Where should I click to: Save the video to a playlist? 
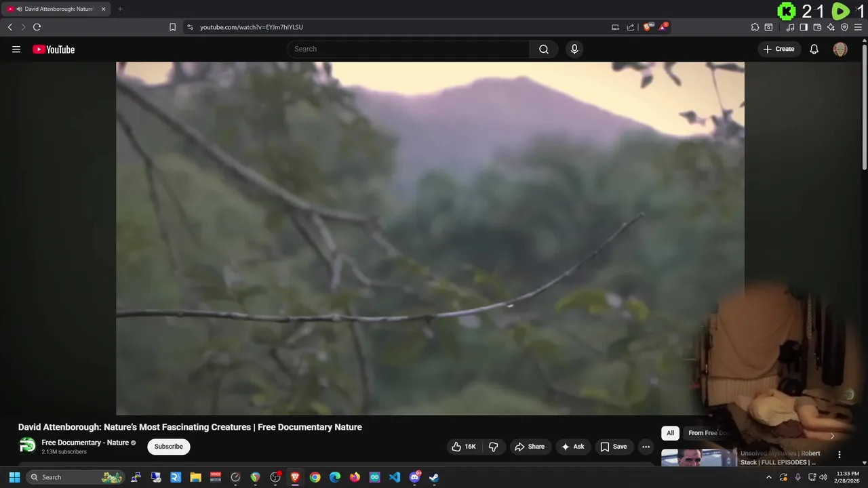(x=614, y=447)
